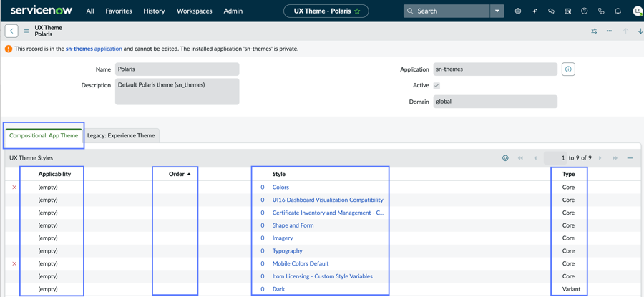Jump to first page of list
Screen dimensions: 644x297
(x=520, y=157)
